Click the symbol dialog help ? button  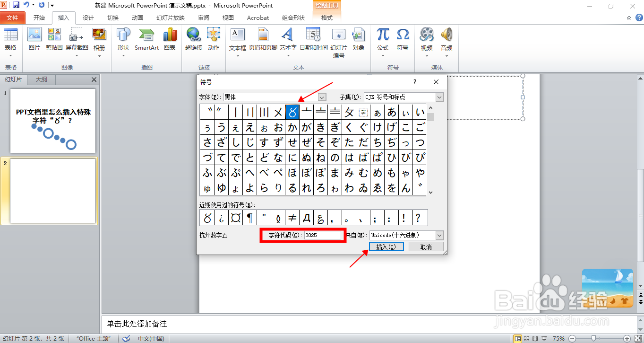tap(415, 82)
